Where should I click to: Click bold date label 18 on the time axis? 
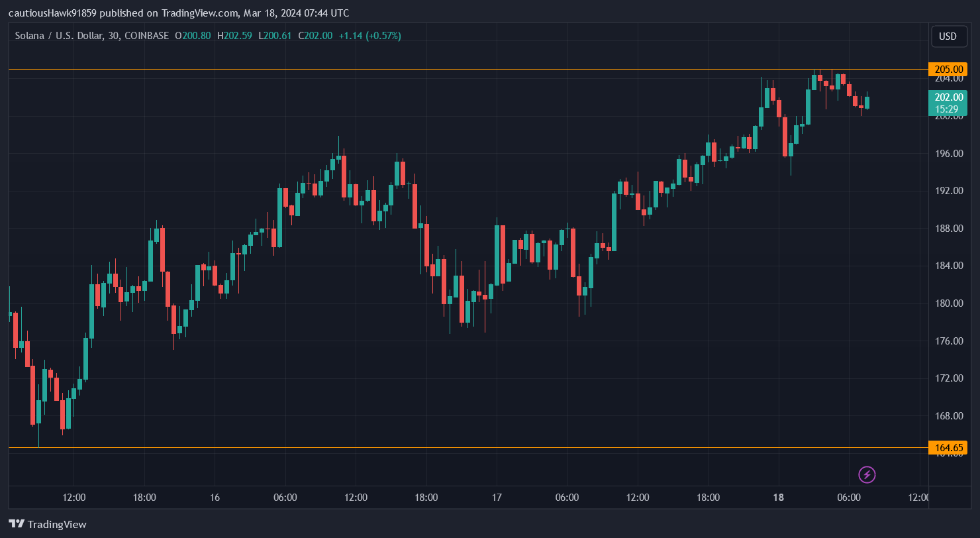click(x=778, y=498)
